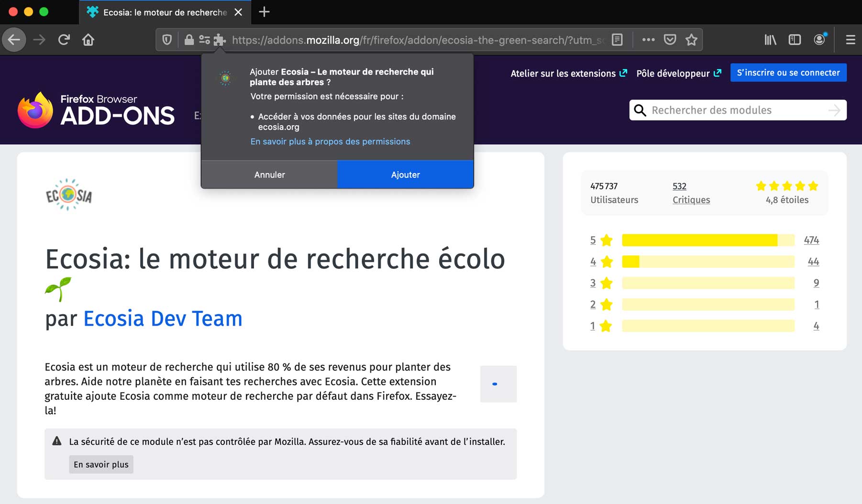Open the 532 Critiques link
The image size is (862, 504).
(x=691, y=193)
